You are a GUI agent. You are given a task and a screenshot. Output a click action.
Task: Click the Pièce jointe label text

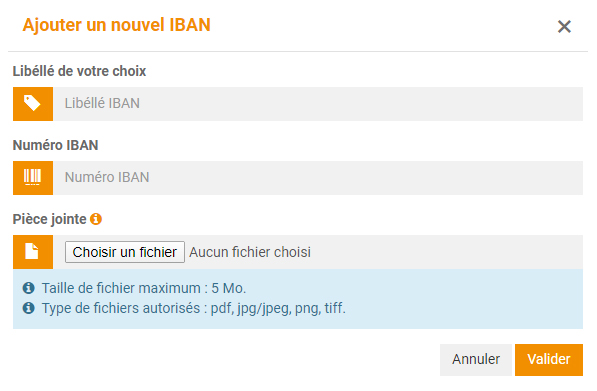[49, 219]
